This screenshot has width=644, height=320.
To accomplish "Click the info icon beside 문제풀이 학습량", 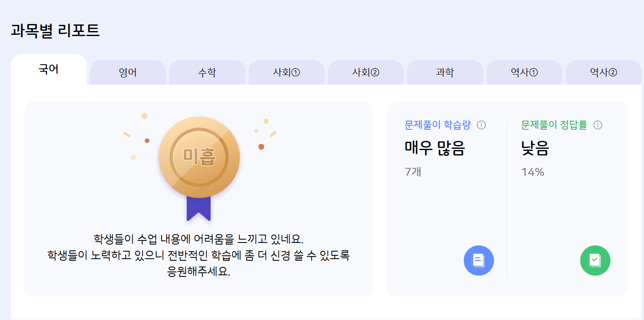I will [481, 125].
